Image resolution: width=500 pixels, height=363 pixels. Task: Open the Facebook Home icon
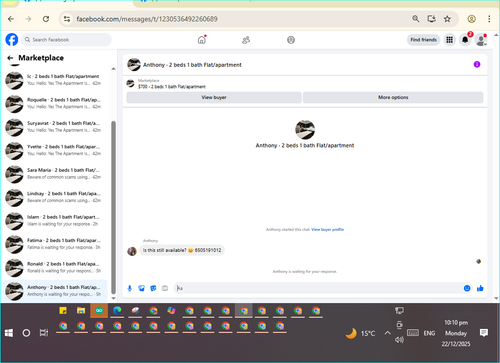(202, 40)
